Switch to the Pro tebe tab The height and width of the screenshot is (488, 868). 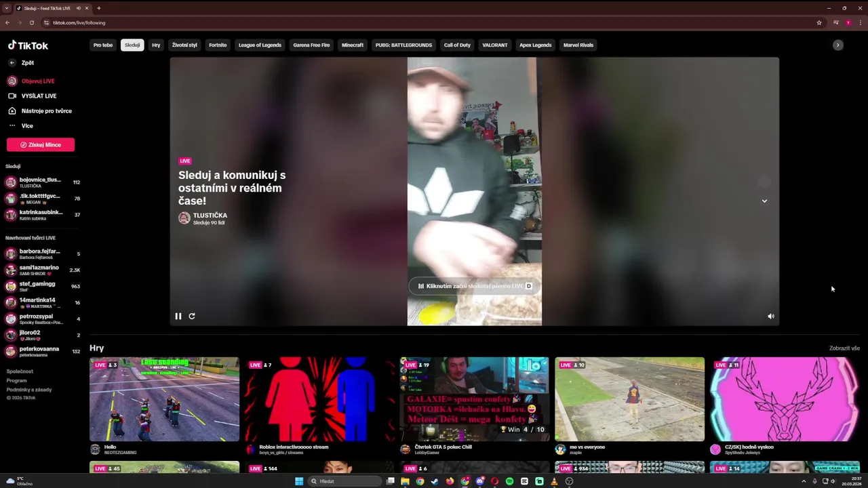tap(103, 45)
